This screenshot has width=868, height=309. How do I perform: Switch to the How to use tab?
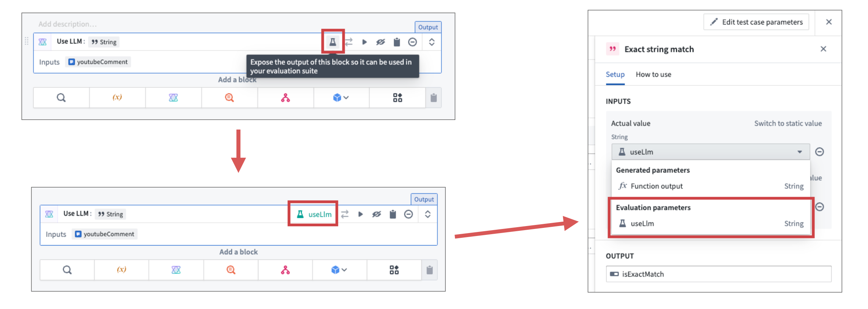(x=653, y=74)
